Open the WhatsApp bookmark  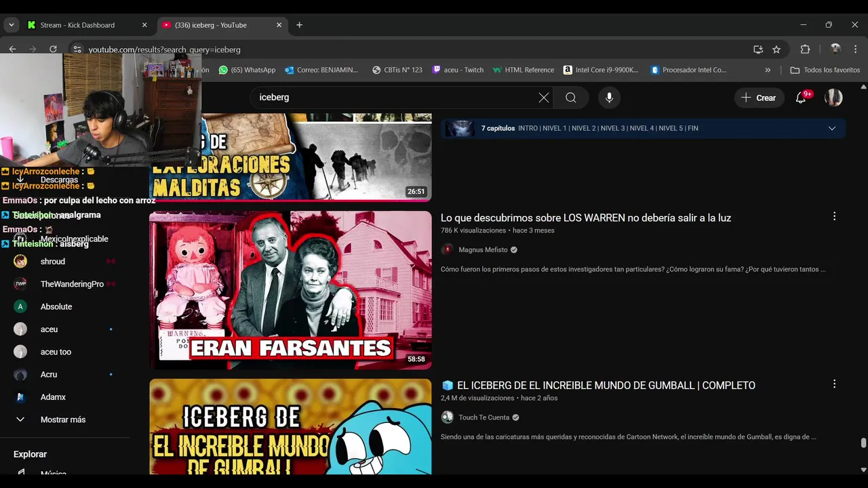(248, 70)
